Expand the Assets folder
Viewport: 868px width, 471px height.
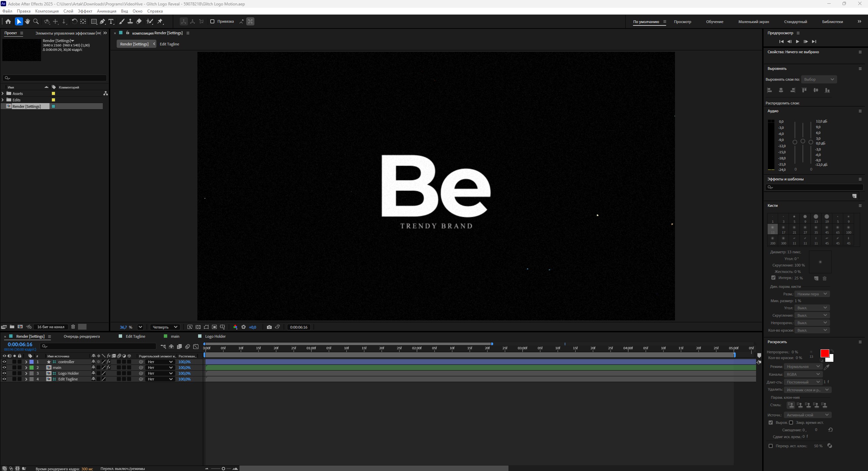pos(3,94)
